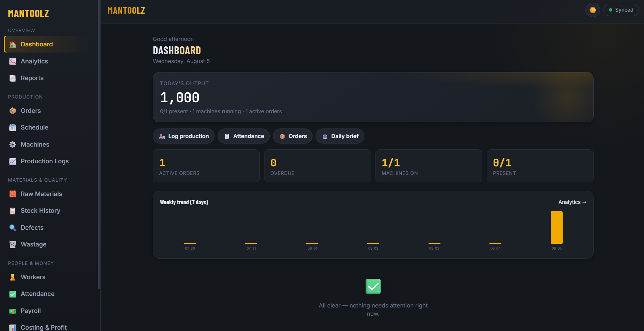The image size is (644, 331).
Task: Click the Today's Output card
Action: (x=373, y=97)
